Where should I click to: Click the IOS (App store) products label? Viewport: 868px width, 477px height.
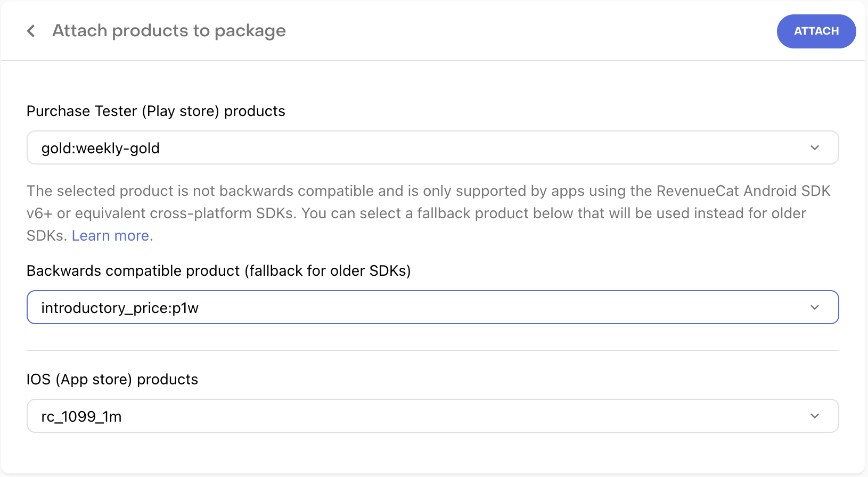pos(112,379)
